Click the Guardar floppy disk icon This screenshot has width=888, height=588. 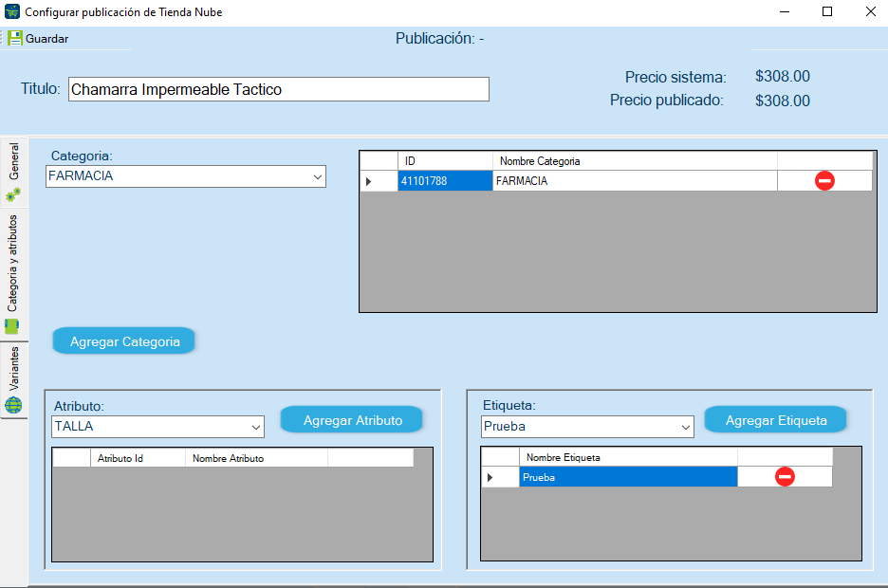point(15,39)
